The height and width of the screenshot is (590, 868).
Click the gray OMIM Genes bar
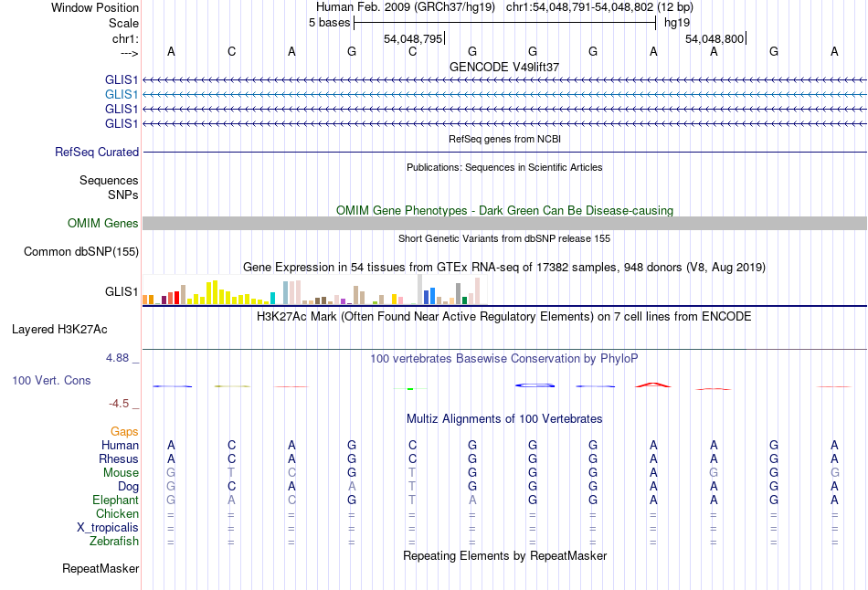(x=504, y=223)
